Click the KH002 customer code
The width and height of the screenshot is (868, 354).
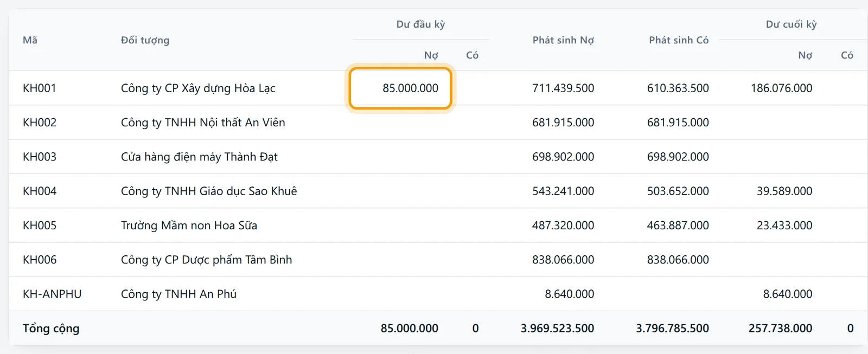coord(40,123)
